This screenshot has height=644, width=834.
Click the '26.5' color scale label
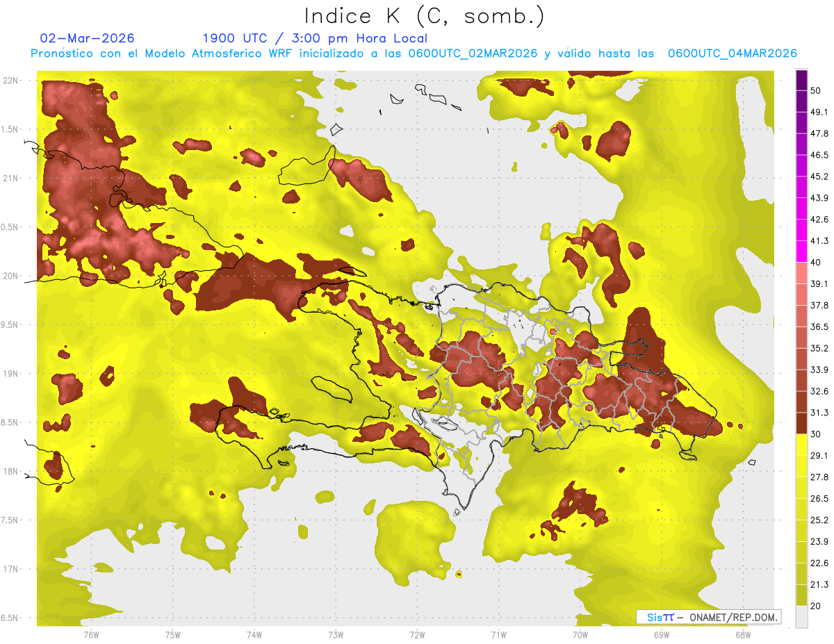819,499
